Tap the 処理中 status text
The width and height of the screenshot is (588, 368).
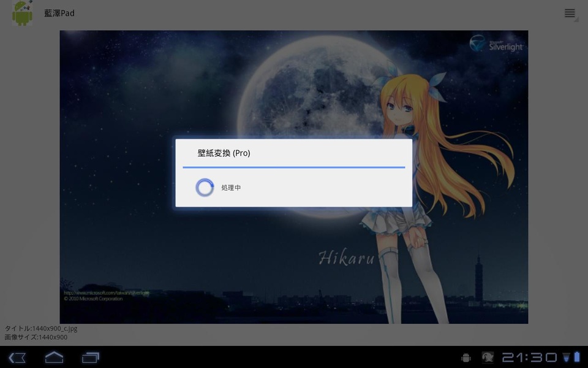(231, 188)
